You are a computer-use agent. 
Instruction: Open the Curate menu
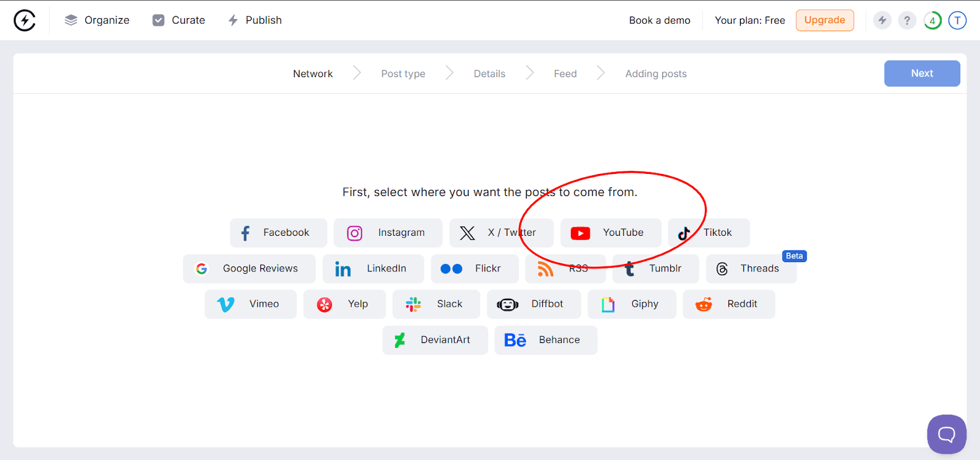178,20
